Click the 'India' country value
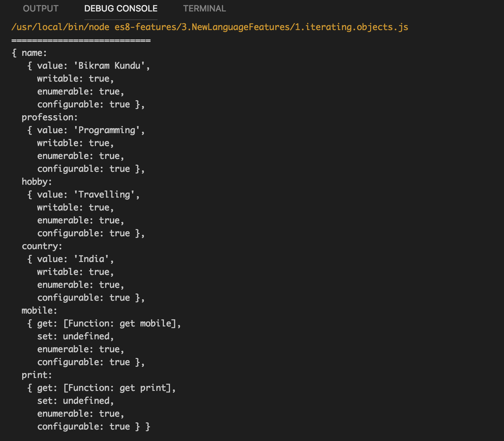This screenshot has height=441, width=504. tap(94, 259)
